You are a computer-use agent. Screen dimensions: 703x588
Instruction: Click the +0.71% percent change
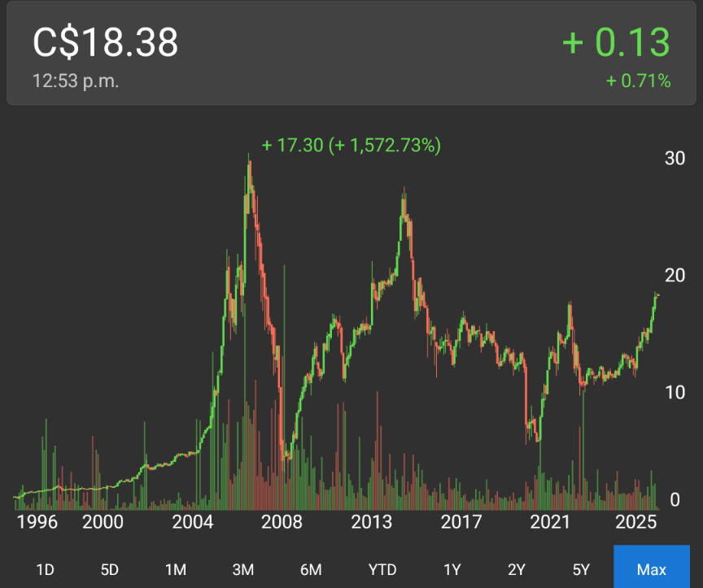click(x=639, y=81)
